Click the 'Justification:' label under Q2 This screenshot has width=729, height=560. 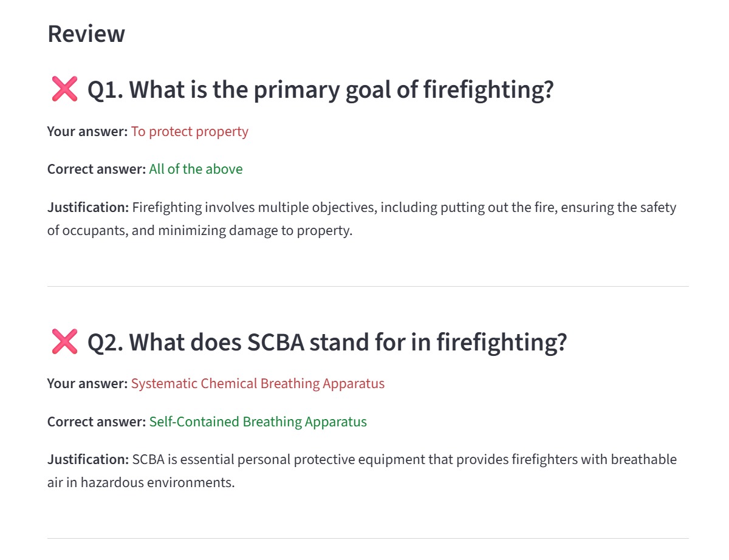pos(88,460)
